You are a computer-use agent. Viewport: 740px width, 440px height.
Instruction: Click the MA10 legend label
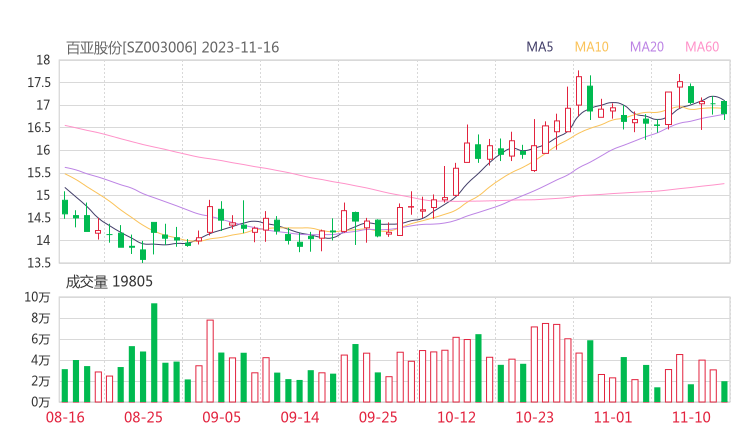pos(591,47)
